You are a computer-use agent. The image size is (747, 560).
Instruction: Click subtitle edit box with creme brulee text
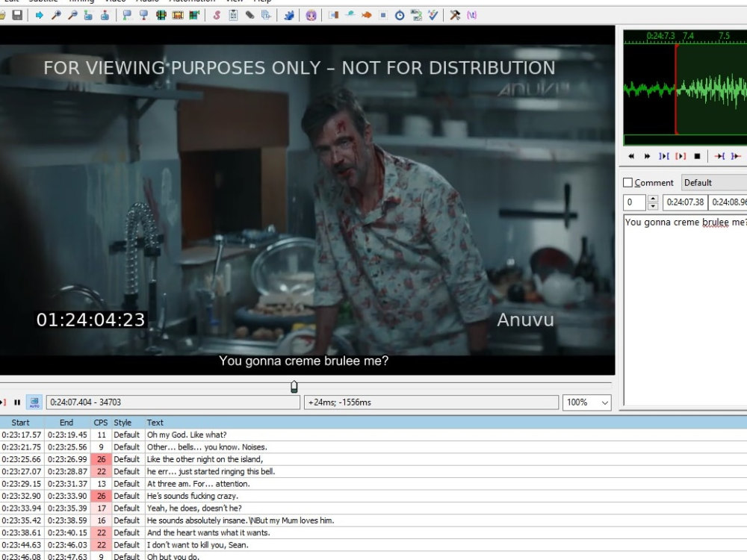[686, 310]
